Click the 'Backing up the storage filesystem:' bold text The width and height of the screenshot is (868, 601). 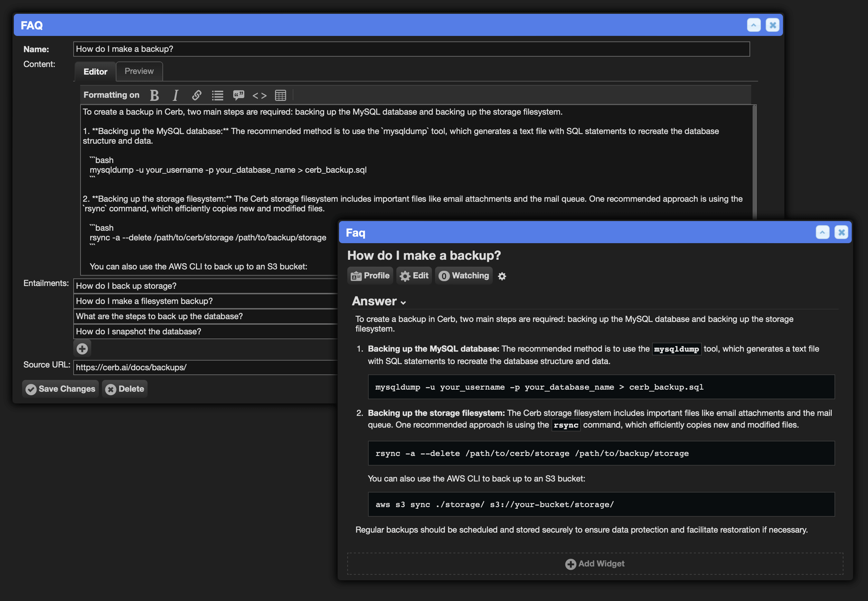[436, 413]
